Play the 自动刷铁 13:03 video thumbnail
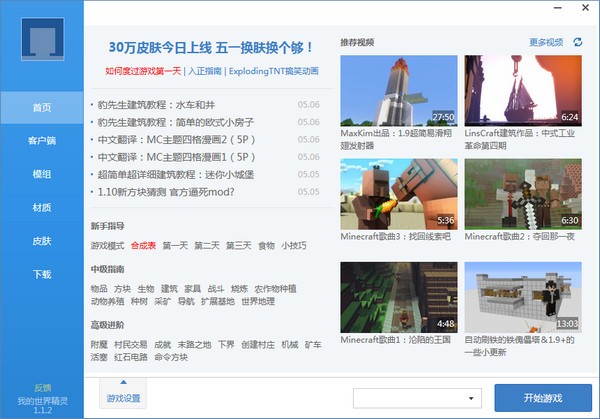This screenshot has height=419, width=600. [x=523, y=297]
